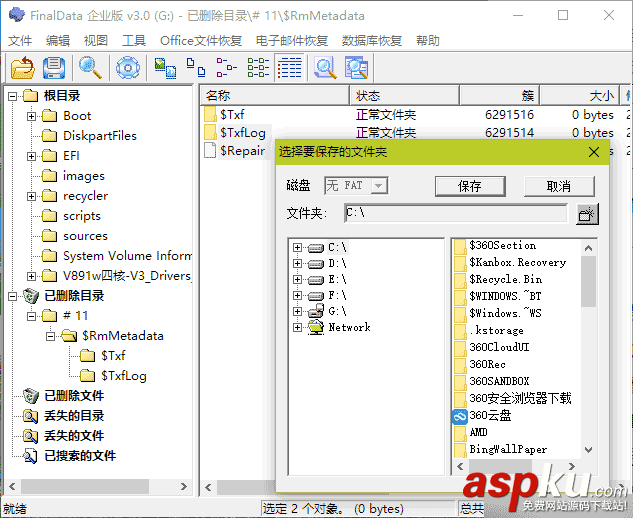Expand C:\ drive in save dialog
This screenshot has height=518, width=633.
click(x=297, y=247)
